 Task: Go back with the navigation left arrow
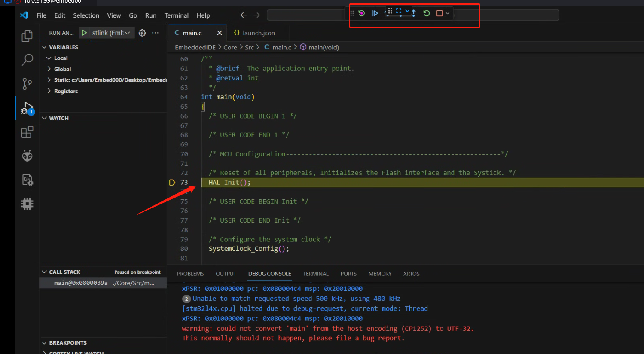point(244,15)
